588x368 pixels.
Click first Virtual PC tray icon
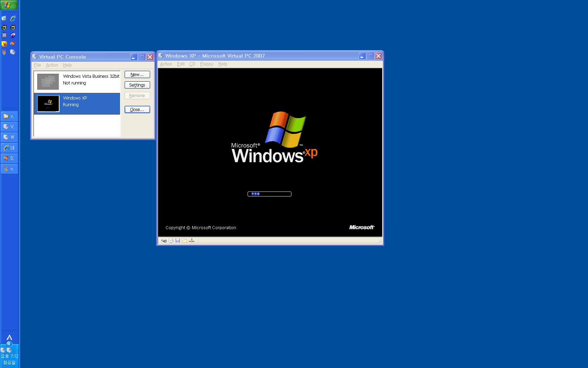point(3,350)
